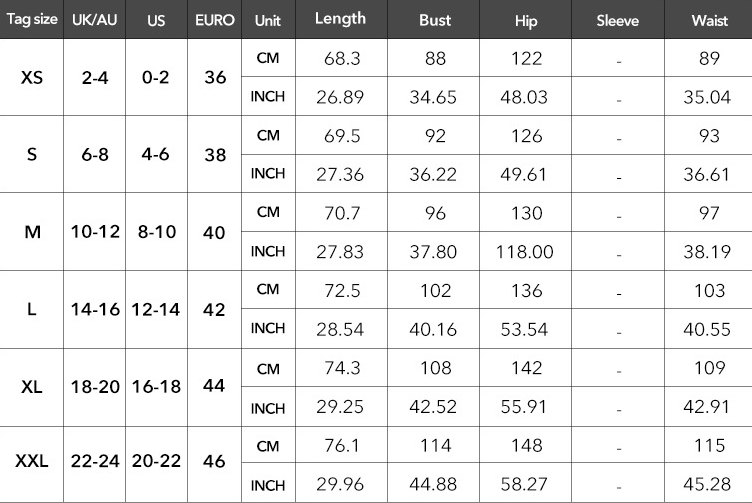Click the Tag size column header
Viewport: 752px width, 503px height.
point(32,20)
